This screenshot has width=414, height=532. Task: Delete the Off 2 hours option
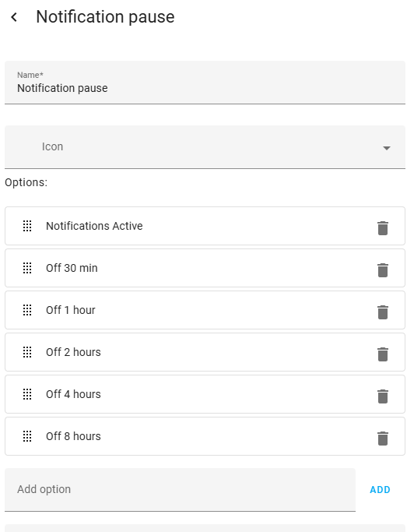(x=382, y=354)
